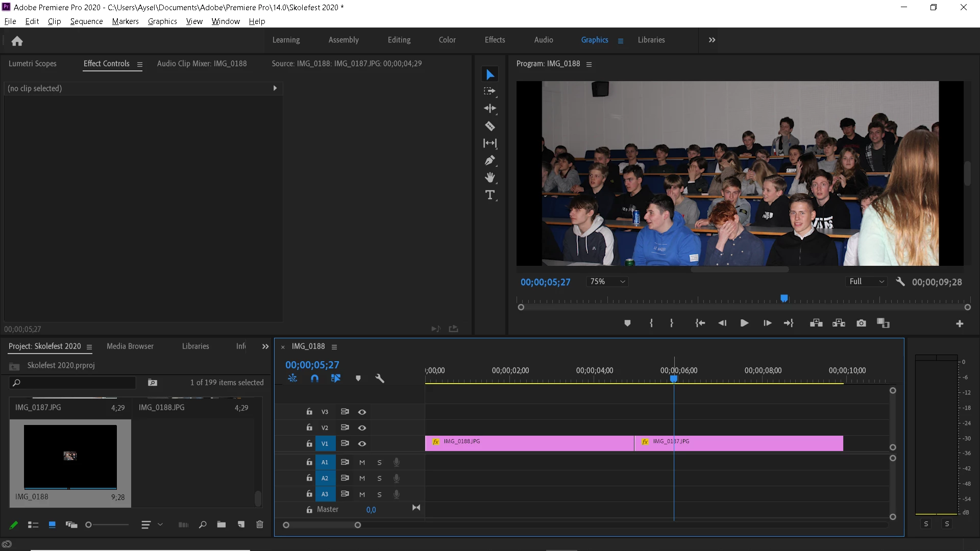The height and width of the screenshot is (551, 980).
Task: Select the Type tool
Action: click(x=489, y=195)
